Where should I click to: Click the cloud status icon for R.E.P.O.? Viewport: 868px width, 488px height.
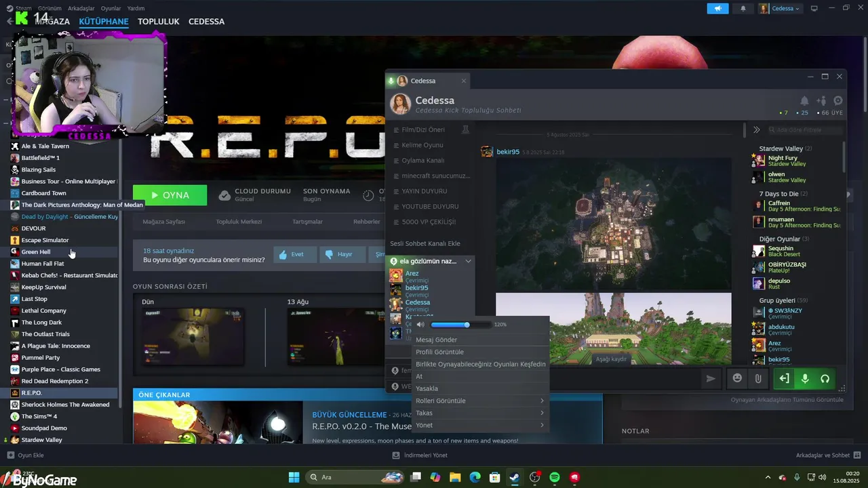coord(224,195)
